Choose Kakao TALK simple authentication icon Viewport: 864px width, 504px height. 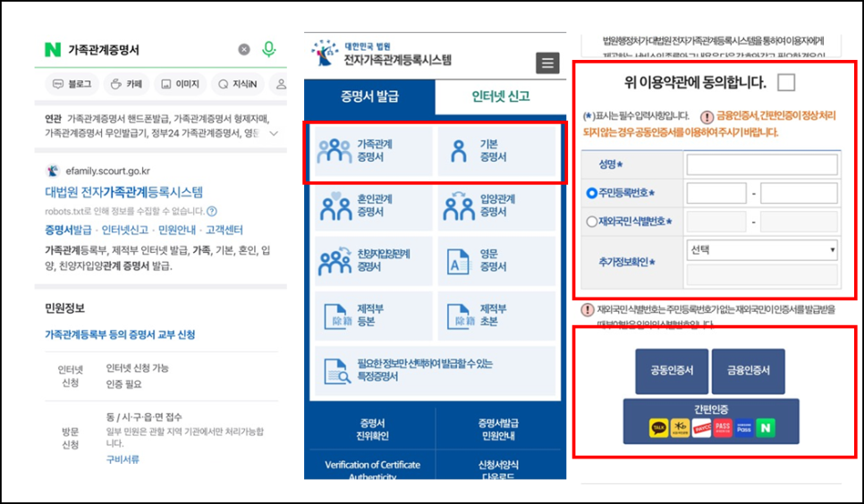658,428
